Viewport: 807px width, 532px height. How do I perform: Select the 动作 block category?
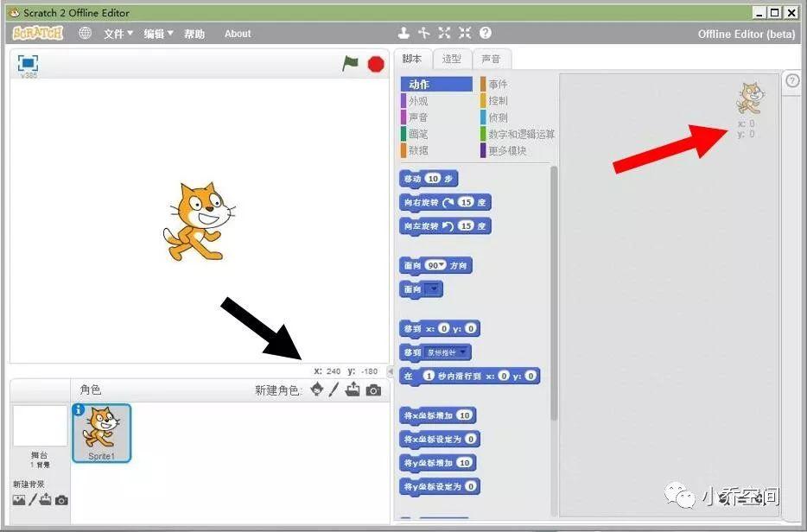click(x=436, y=85)
